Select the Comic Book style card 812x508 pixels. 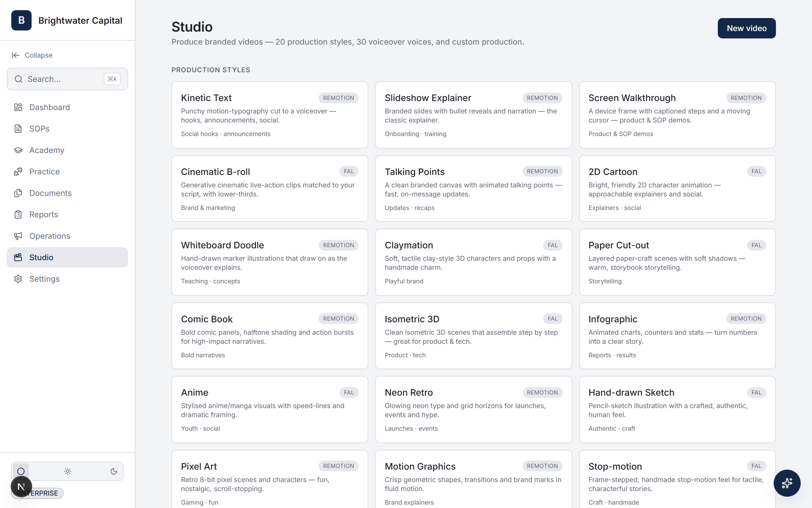[x=270, y=336]
